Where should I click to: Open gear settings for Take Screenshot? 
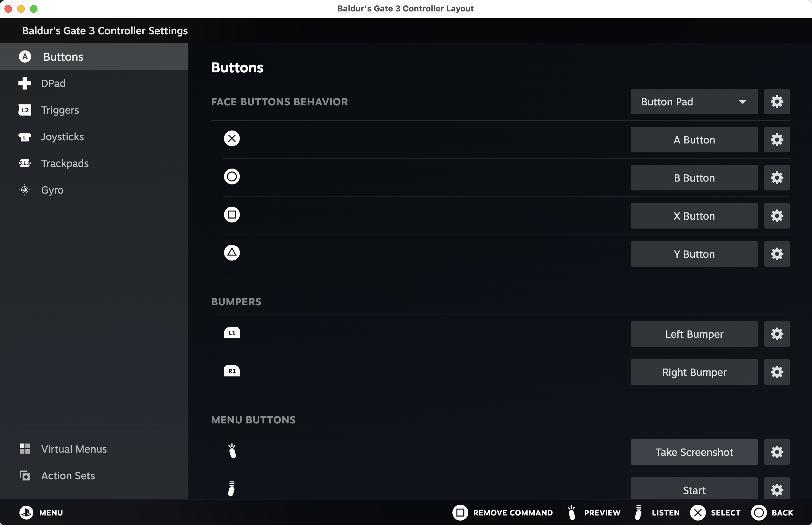coord(776,452)
